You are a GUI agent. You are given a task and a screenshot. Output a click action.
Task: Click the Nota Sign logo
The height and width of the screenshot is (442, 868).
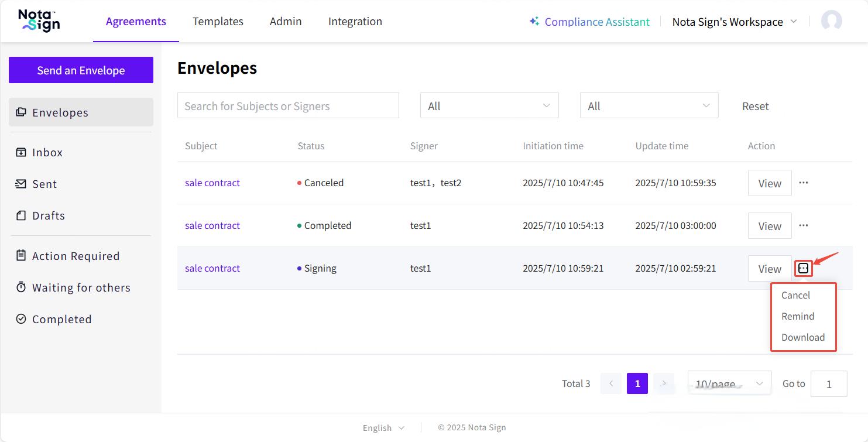[39, 21]
